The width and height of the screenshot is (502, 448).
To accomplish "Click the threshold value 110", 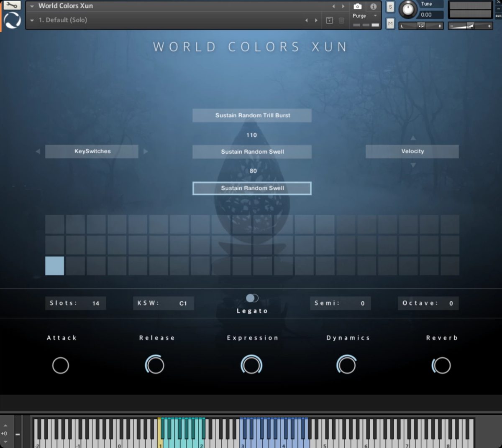I will [x=252, y=135].
